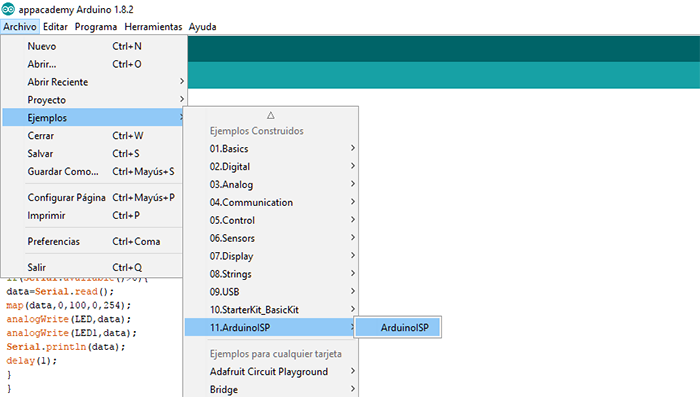Select Guardar Como... menu entry
Viewport: 700px width, 397px height.
pos(93,171)
